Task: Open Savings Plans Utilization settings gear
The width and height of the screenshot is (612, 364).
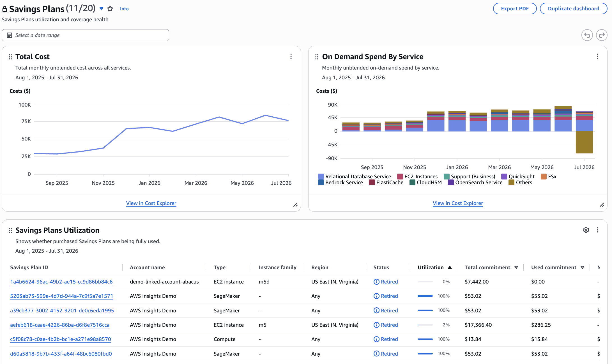Action: tap(586, 230)
